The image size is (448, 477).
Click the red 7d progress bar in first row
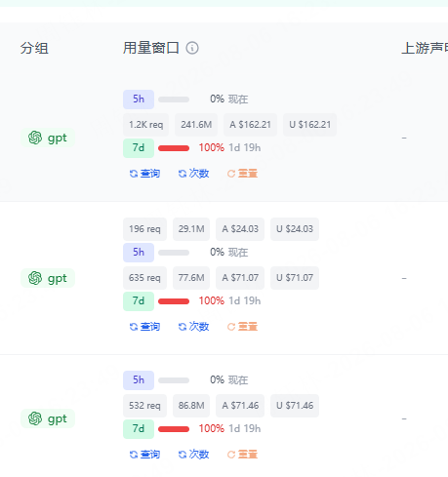(174, 148)
